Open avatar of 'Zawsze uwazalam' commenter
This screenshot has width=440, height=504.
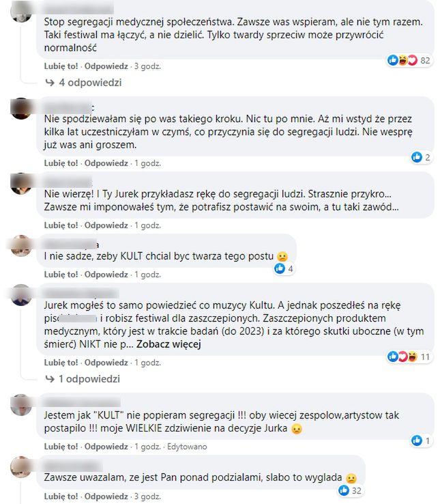(21, 466)
